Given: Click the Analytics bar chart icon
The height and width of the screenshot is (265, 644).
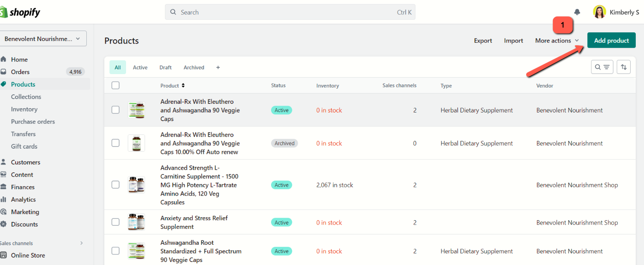Looking at the screenshot, I should 3,200.
